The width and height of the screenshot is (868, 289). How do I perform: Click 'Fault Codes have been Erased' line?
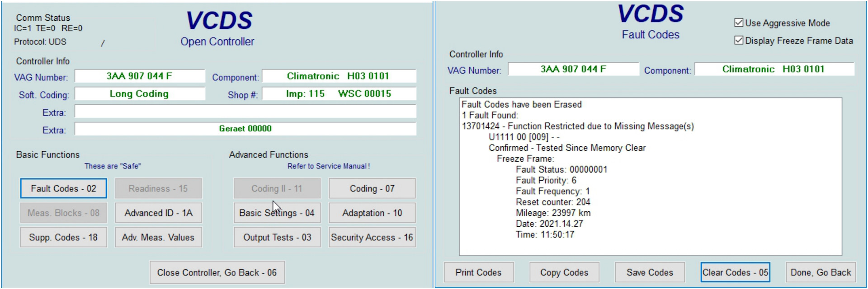pyautogui.click(x=522, y=104)
